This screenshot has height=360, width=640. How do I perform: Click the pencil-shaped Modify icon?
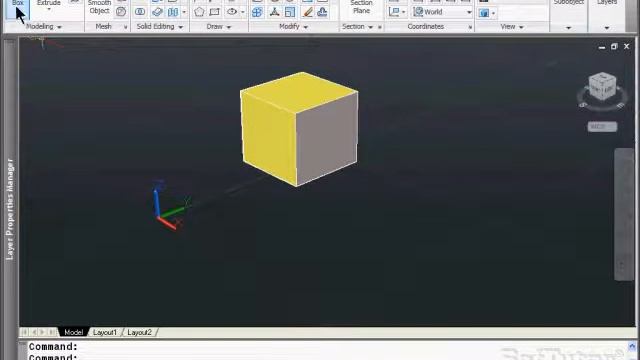tap(308, 12)
